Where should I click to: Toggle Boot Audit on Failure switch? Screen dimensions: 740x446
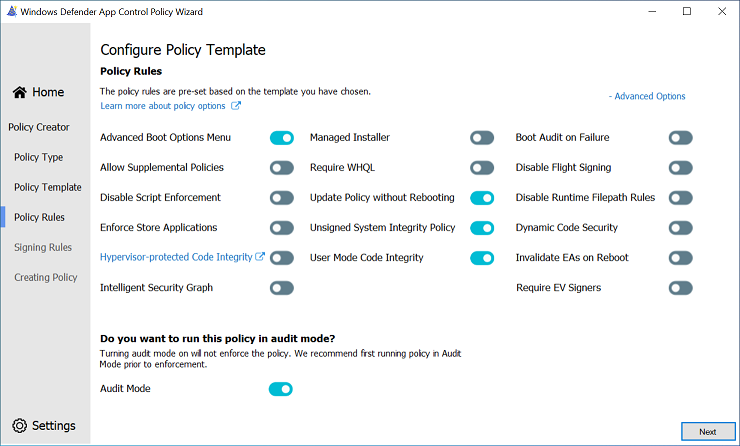tap(681, 138)
